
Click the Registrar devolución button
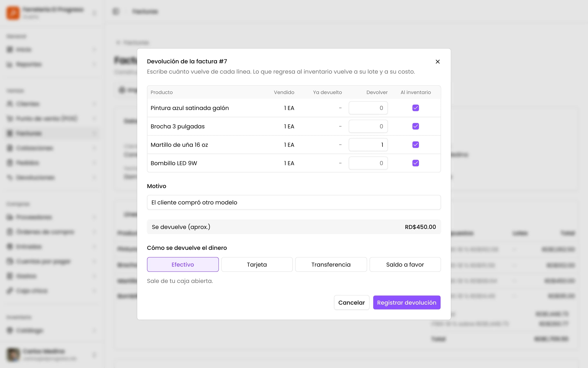pos(407,303)
